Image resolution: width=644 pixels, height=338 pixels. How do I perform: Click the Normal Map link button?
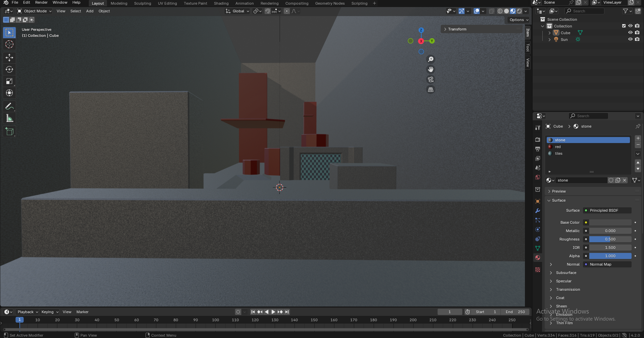point(607,264)
